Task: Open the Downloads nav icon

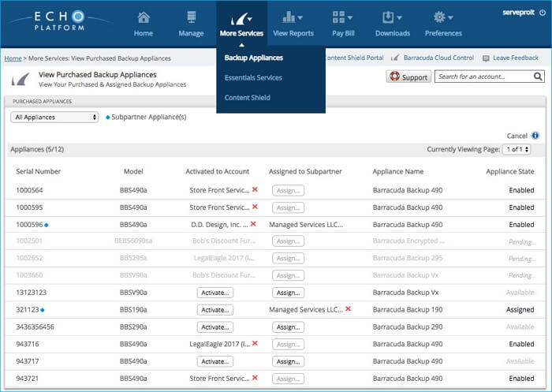Action: coord(392,17)
